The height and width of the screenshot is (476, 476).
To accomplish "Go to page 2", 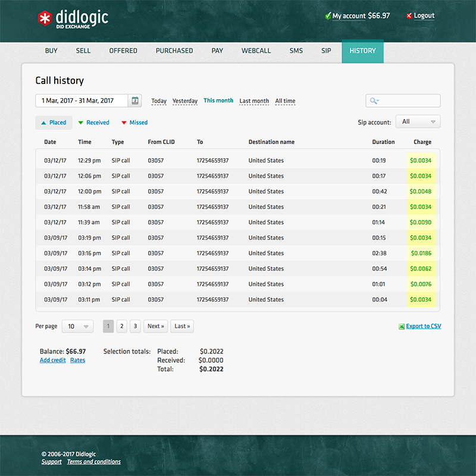I will (x=122, y=326).
